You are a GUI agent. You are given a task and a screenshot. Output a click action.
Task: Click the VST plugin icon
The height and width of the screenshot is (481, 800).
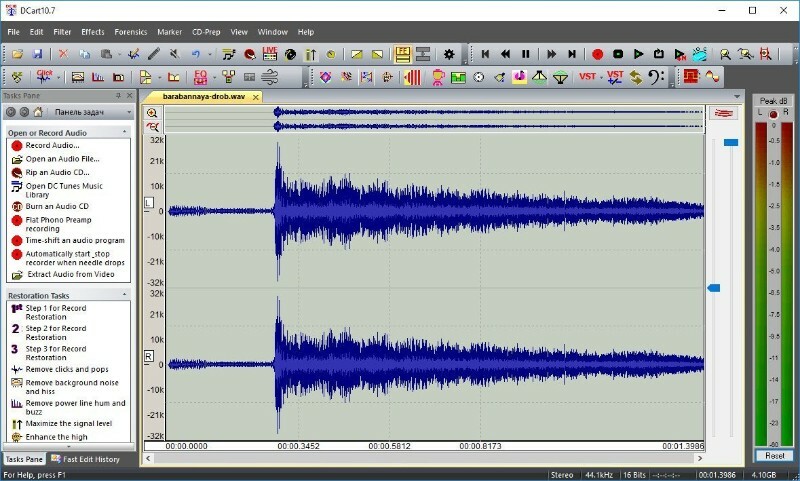(x=588, y=77)
